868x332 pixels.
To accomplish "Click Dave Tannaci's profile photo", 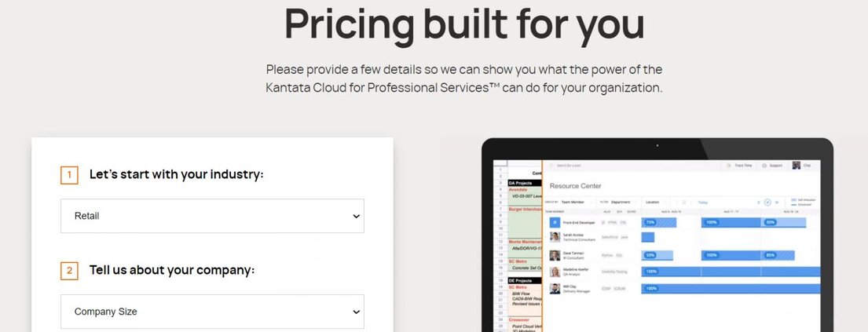I will pyautogui.click(x=555, y=255).
